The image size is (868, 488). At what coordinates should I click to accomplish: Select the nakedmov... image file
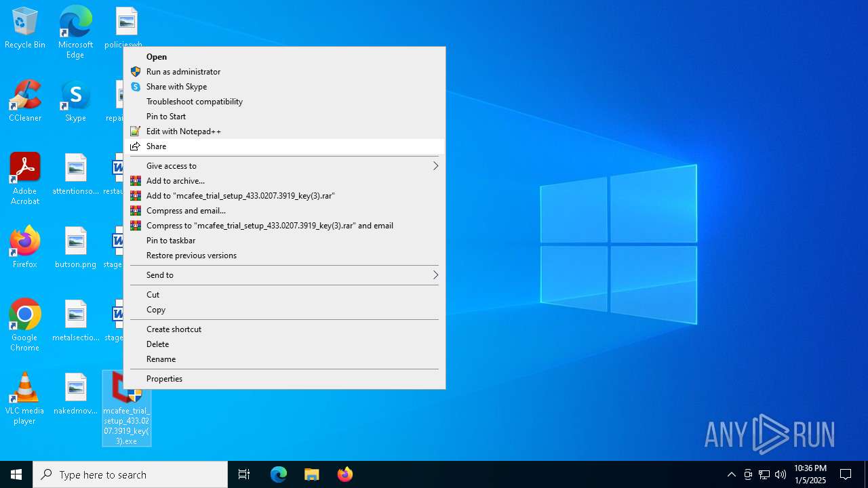click(75, 394)
